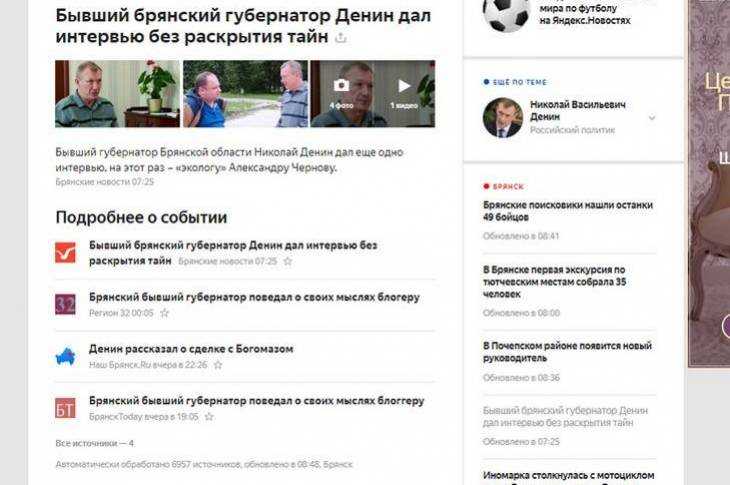Image resolution: width=730 pixels, height=485 pixels.
Task: Toggle favorite star next to Наш Брянск.Ru
Action: [x=218, y=365]
